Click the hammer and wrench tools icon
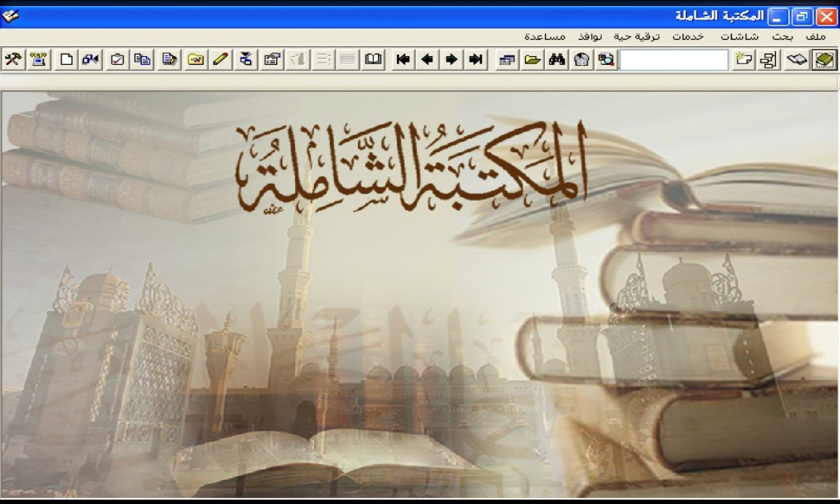 point(12,60)
